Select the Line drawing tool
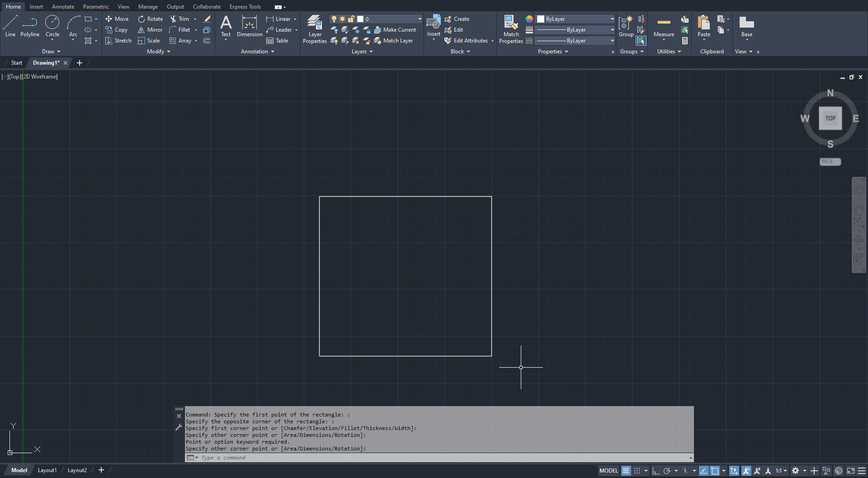 10,26
